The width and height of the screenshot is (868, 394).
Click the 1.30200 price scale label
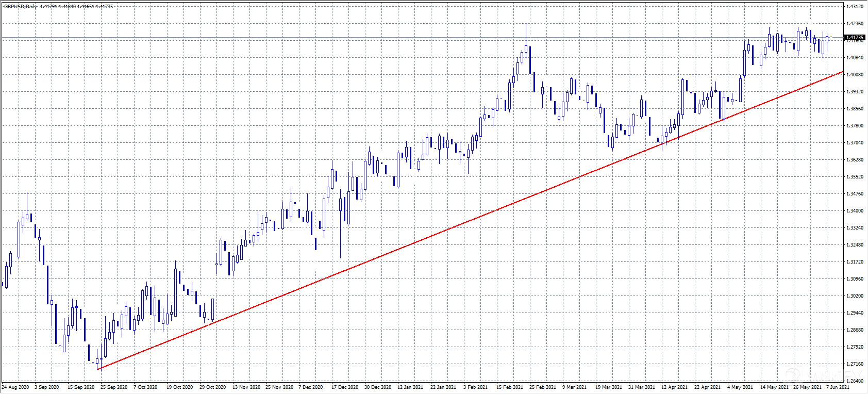(855, 296)
